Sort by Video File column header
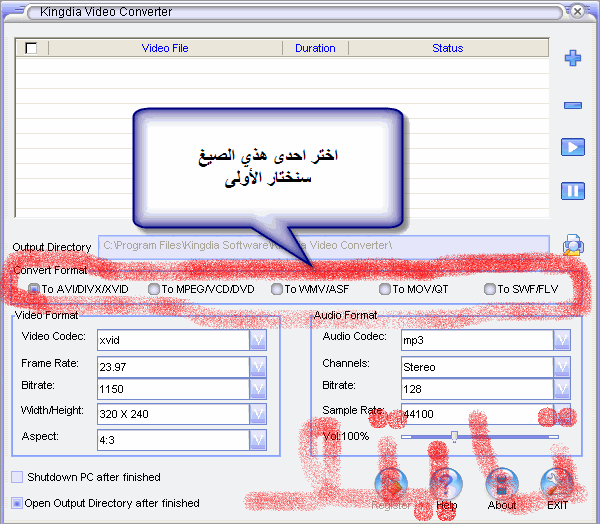Viewport: 600px width, 524px height. pos(165,48)
